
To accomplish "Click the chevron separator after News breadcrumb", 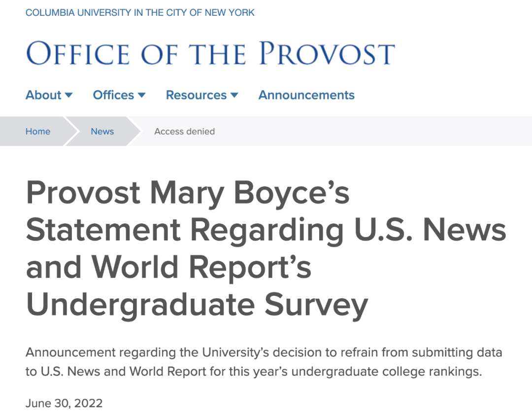I will 133,132.
